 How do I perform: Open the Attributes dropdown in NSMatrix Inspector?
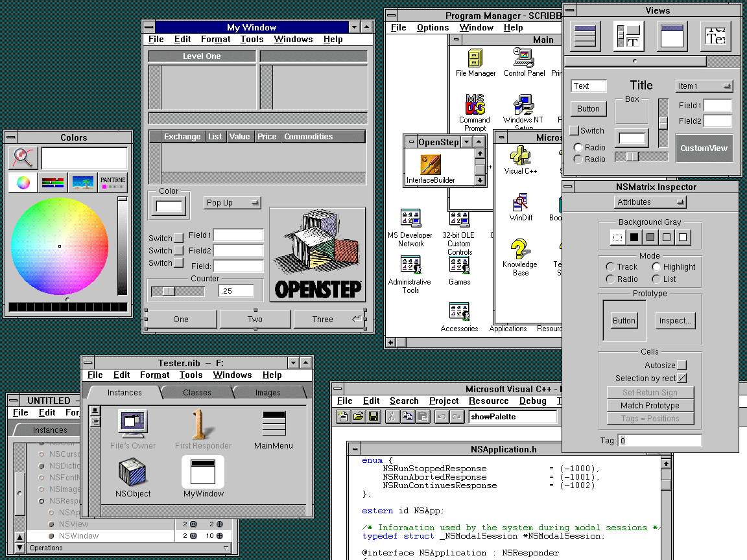tap(650, 202)
